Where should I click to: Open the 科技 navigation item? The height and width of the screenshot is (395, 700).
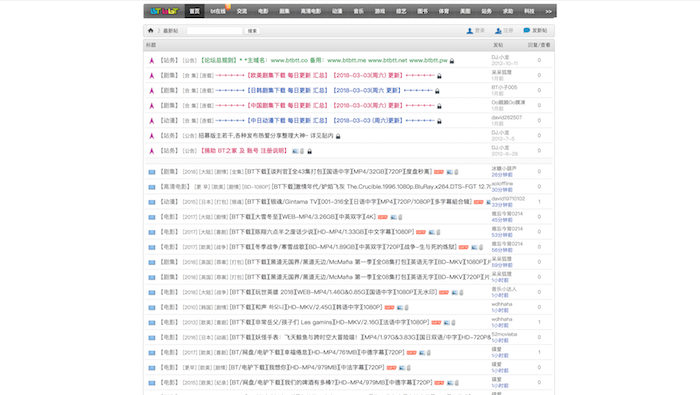point(529,11)
